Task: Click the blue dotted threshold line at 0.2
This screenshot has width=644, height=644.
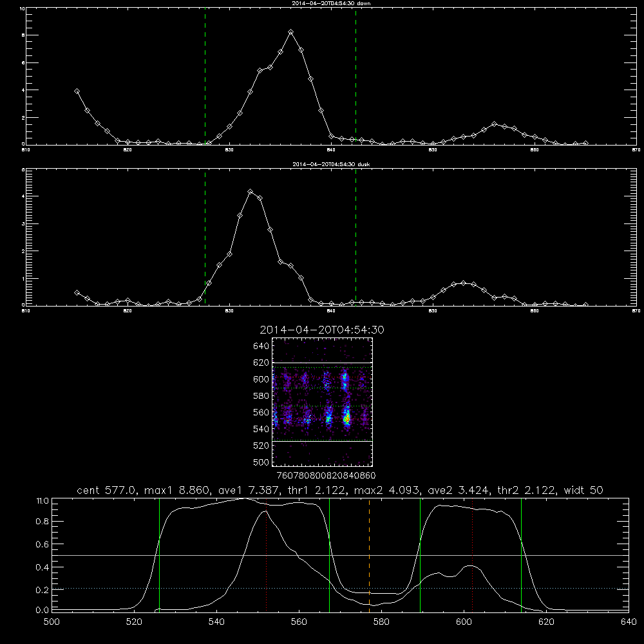Action: [341, 589]
